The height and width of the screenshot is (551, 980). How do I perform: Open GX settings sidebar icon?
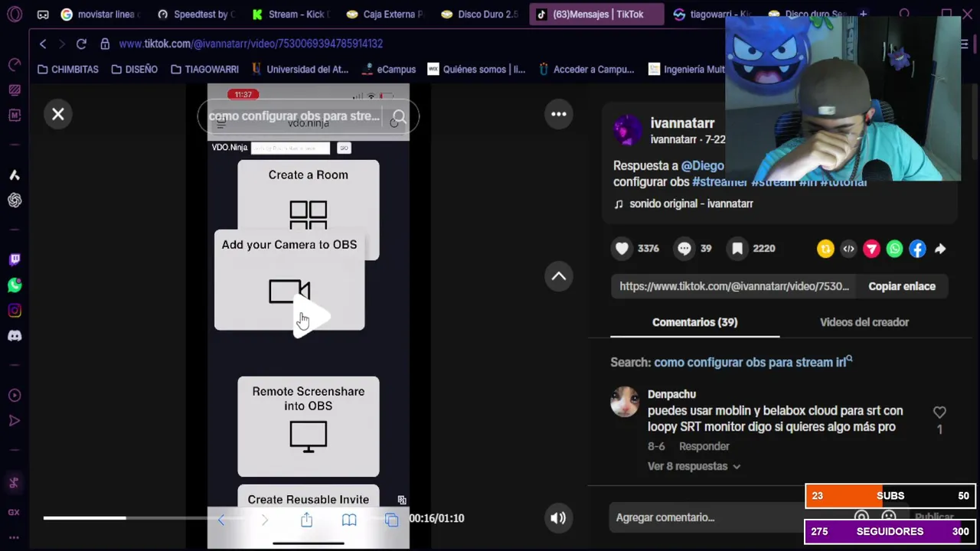15,512
